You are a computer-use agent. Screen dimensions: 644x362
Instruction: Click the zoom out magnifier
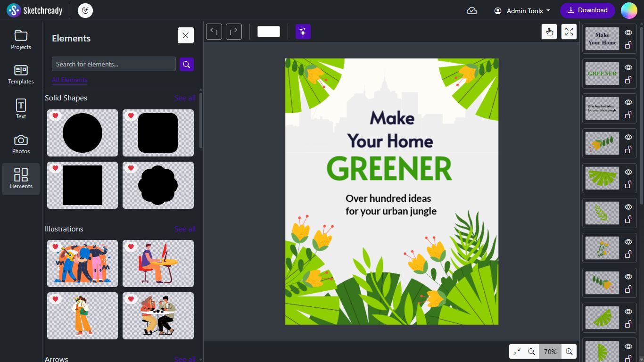pyautogui.click(x=531, y=352)
